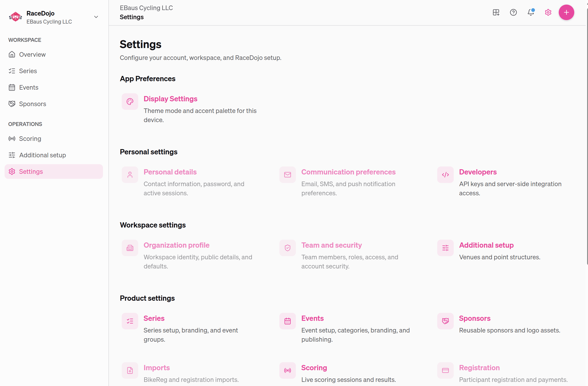Open the Personal details link
Screen dimensions: 588x386
click(170, 172)
